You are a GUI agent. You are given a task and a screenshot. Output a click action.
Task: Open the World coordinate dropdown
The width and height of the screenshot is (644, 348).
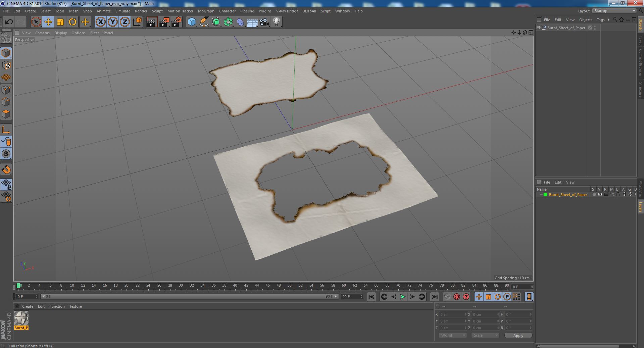[452, 335]
